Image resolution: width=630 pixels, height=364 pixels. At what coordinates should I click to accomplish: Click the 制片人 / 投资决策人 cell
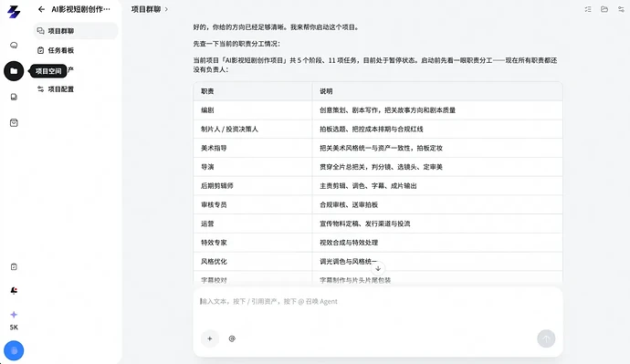click(253, 129)
